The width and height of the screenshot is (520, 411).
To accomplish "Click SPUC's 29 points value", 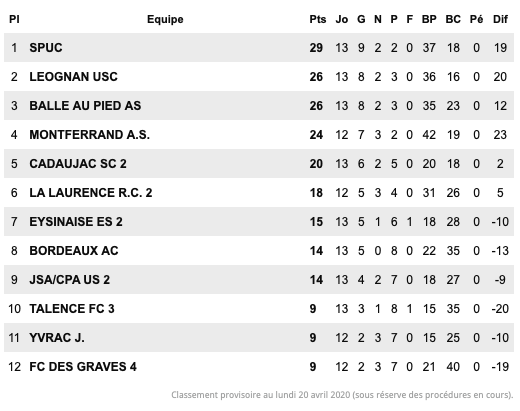I will [316, 48].
